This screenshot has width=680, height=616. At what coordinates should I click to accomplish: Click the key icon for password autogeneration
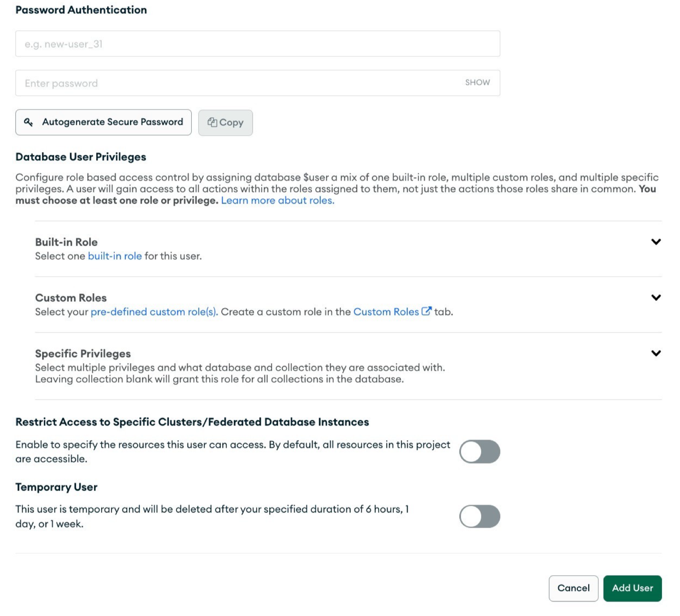pos(28,122)
